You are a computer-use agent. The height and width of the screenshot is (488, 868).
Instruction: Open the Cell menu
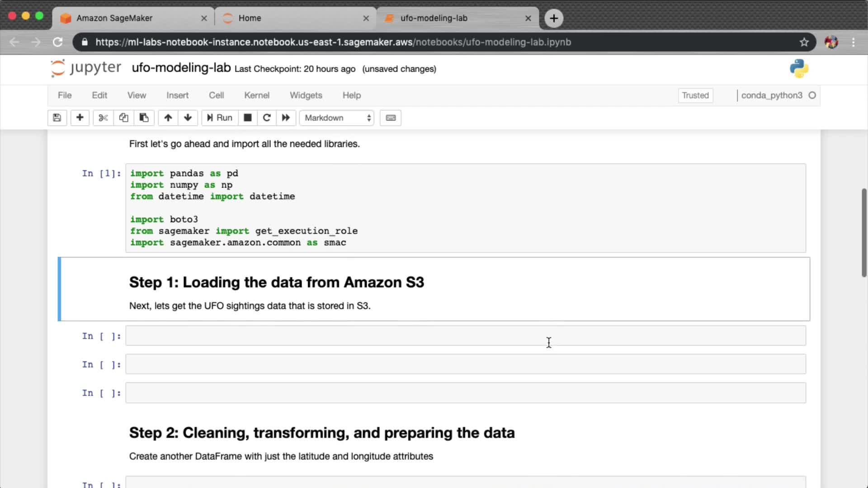pyautogui.click(x=216, y=95)
